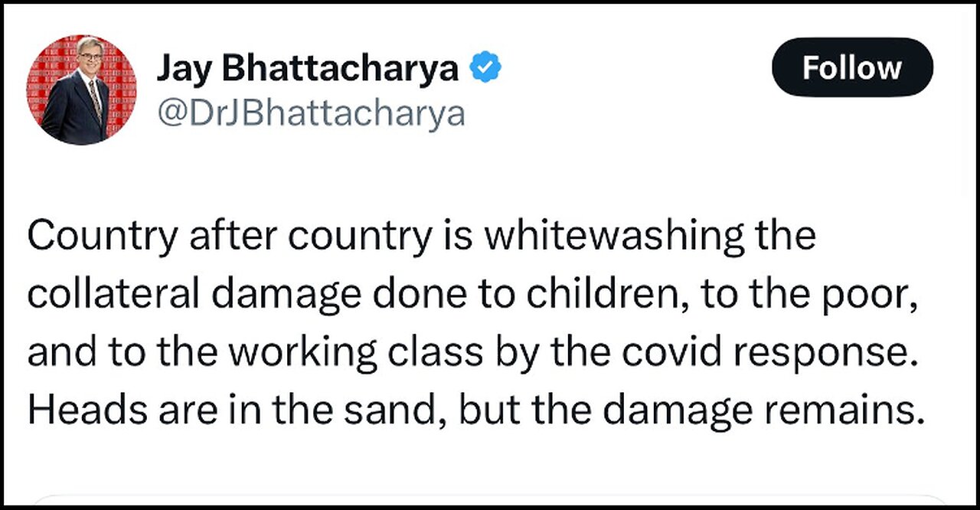Click the @DrJBhattacharya handle
This screenshot has height=510, width=980.
(311, 113)
